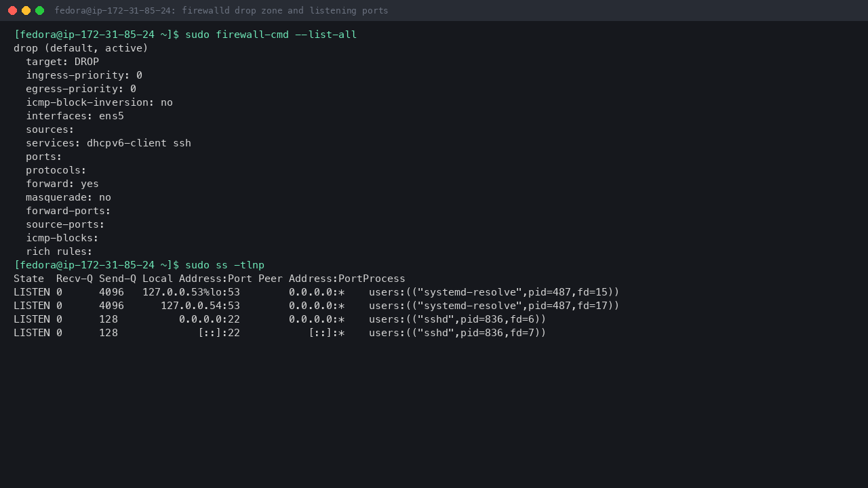868x488 pixels.
Task: Select the 'masquerade: no' line
Action: coord(68,197)
